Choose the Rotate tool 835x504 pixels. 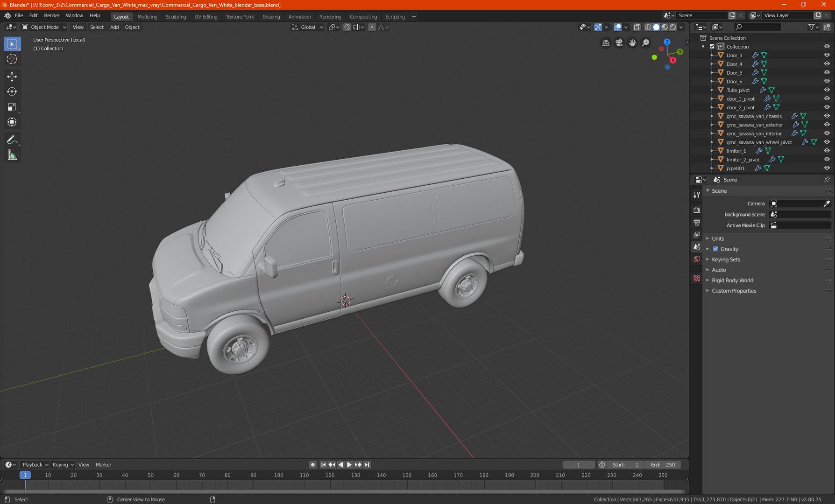point(12,91)
